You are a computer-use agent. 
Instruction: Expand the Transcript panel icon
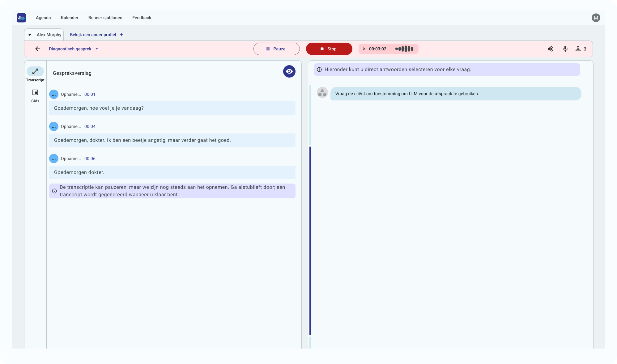pos(35,71)
